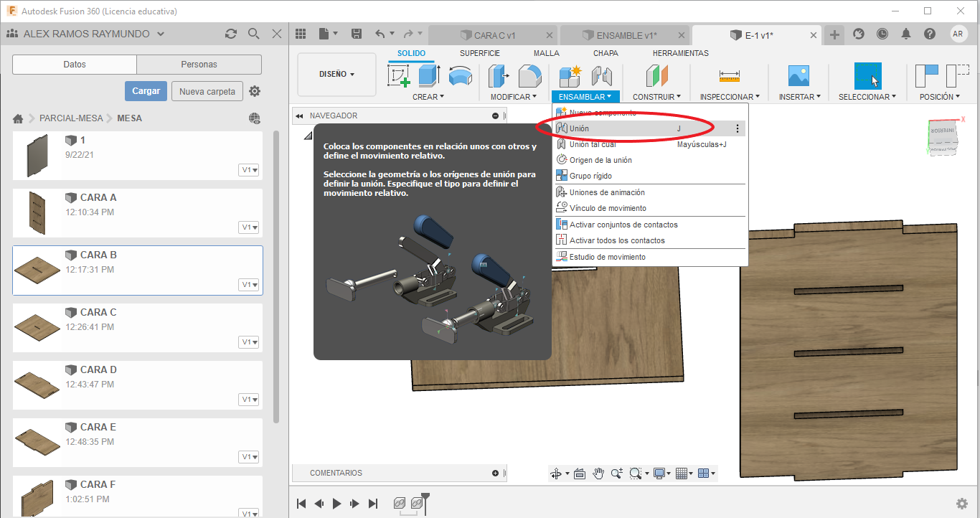This screenshot has height=518, width=980.
Task: Select the Extrude tool icon
Action: click(429, 76)
